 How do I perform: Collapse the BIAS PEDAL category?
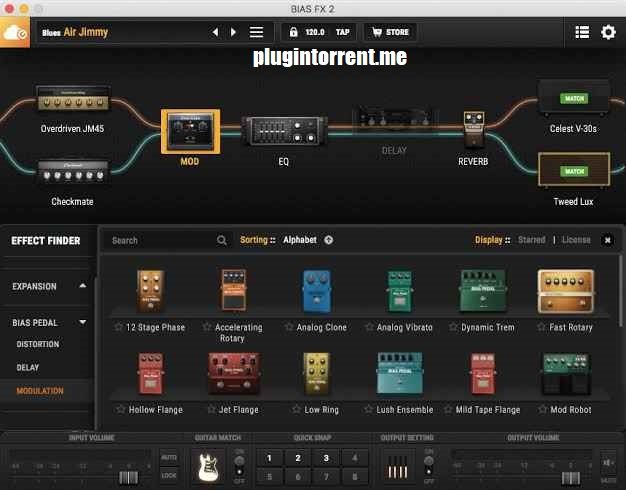coord(48,322)
